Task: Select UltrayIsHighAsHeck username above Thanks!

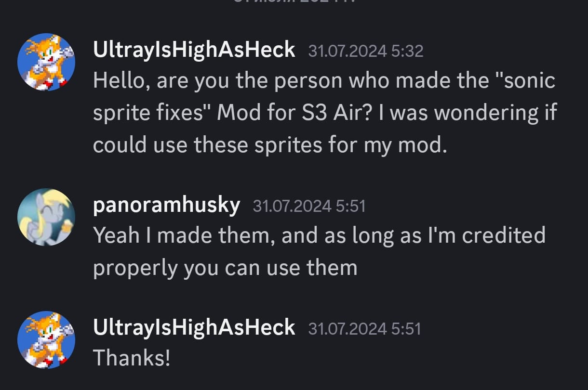Action: 194,328
